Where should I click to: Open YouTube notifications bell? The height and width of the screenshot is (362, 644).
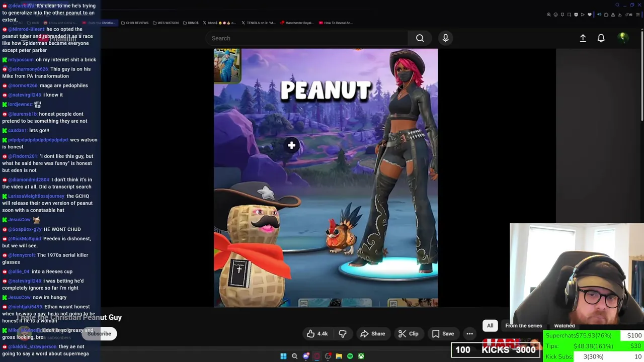[x=601, y=38]
